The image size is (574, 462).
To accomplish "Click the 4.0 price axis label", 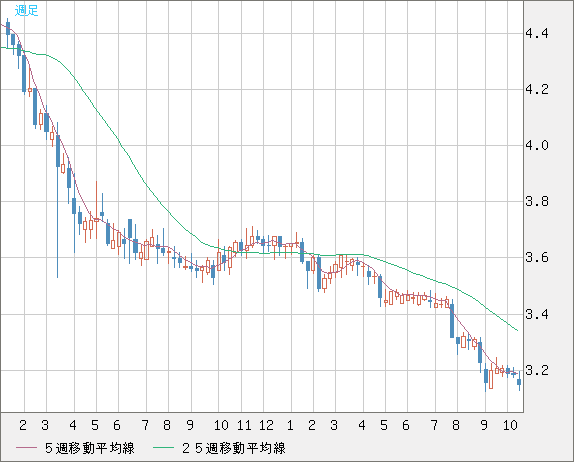I will tap(537, 146).
